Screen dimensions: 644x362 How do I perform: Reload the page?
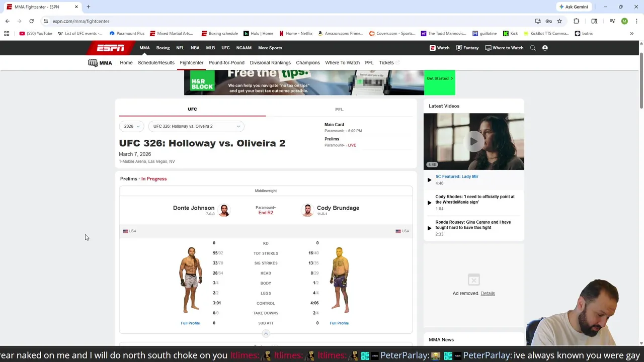[x=31, y=21]
